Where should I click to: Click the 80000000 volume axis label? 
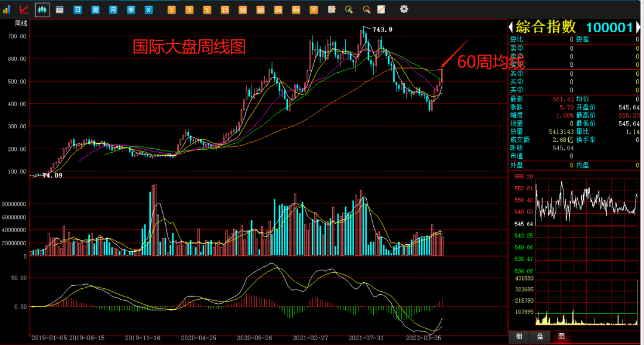14,204
